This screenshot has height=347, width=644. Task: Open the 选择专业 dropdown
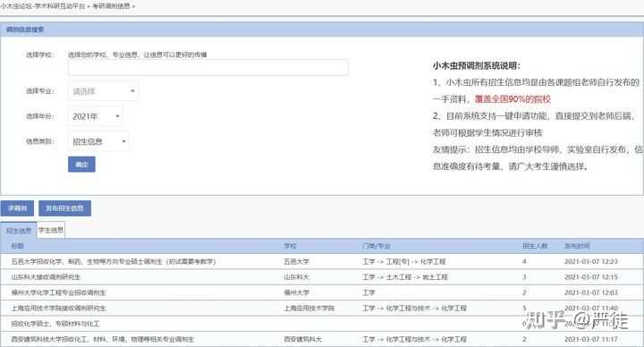103,91
